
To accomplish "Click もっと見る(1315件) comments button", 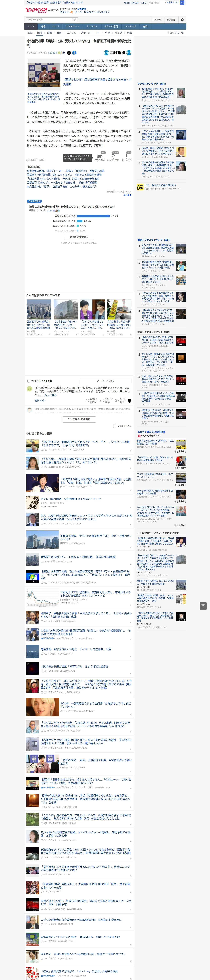I will (79, 419).
